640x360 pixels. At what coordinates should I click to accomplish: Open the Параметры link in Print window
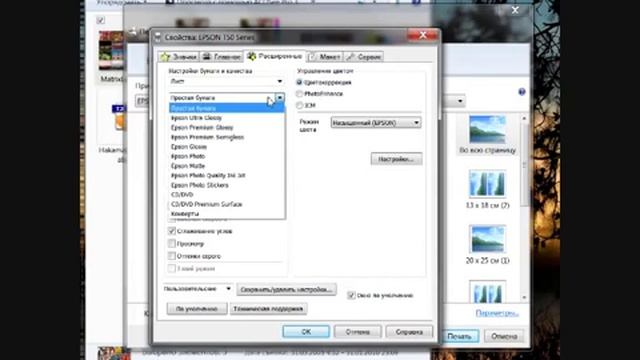497,313
